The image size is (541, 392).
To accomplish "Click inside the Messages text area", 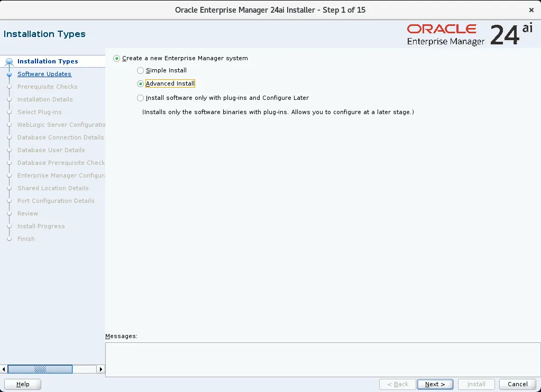I will (x=323, y=359).
